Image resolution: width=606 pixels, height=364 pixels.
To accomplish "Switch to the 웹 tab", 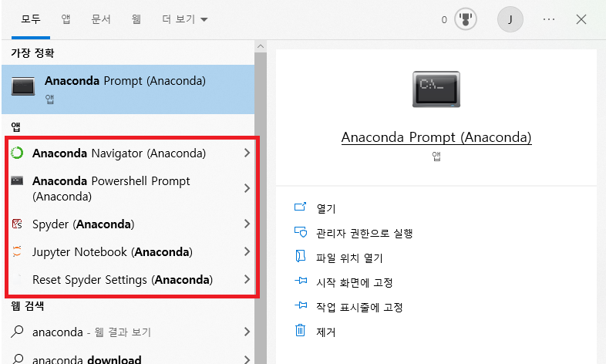I will point(136,19).
